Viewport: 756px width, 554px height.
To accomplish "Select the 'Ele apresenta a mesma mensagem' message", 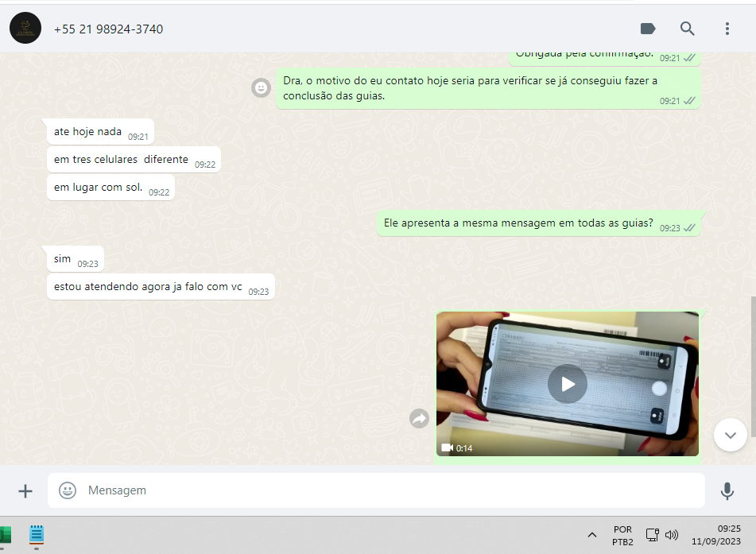I will [x=538, y=223].
